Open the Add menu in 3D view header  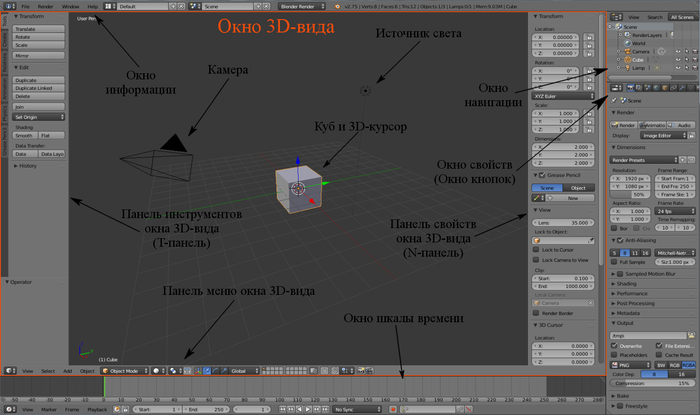click(67, 371)
